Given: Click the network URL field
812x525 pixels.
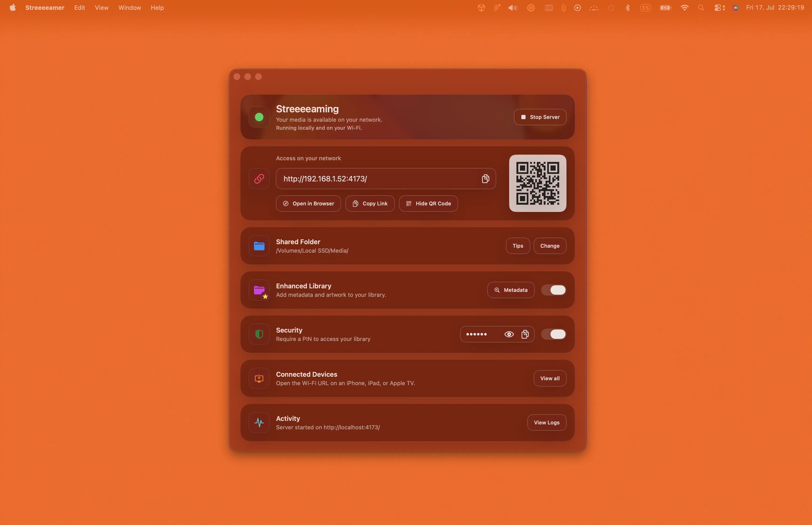Looking at the screenshot, I should point(386,179).
